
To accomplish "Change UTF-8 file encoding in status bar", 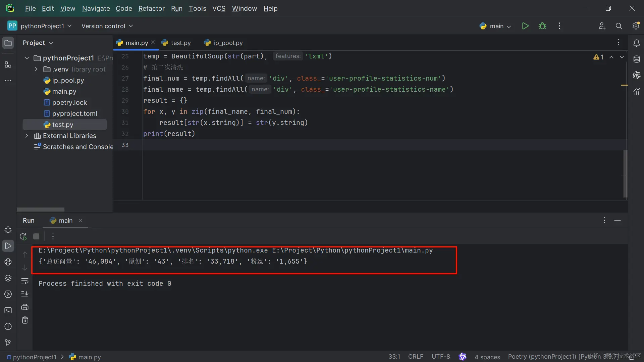I will click(x=441, y=357).
